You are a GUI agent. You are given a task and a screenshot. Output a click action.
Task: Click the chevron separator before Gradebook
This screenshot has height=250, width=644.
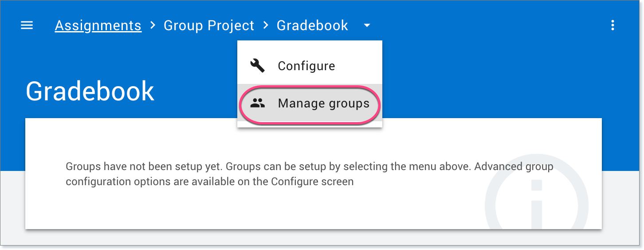[266, 25]
